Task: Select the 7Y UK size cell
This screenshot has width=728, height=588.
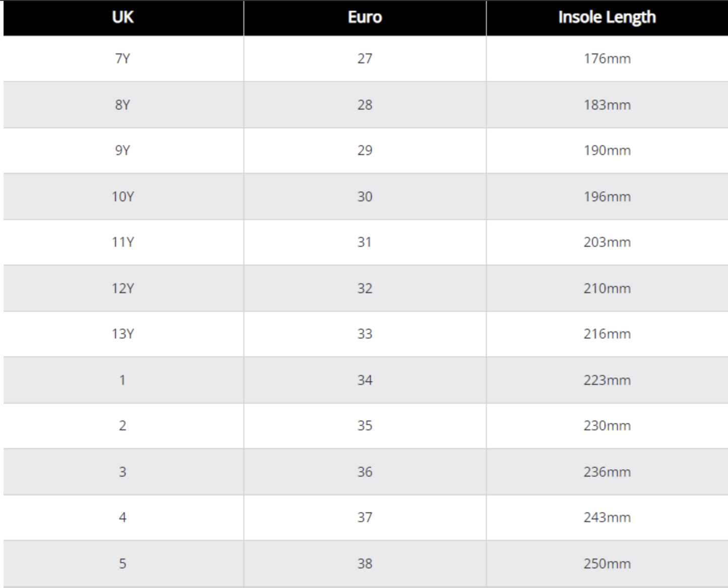Action: point(123,59)
